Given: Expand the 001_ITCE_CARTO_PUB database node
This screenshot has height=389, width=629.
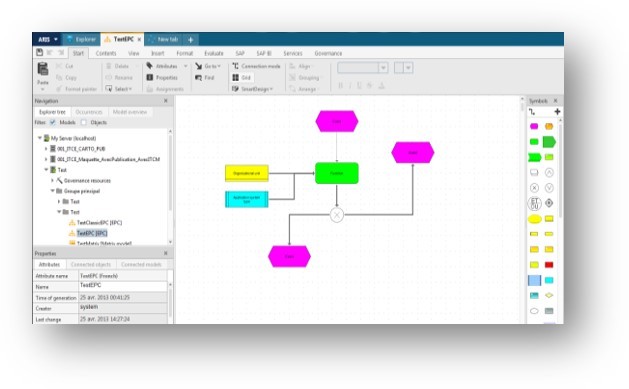Looking at the screenshot, I should pos(46,149).
